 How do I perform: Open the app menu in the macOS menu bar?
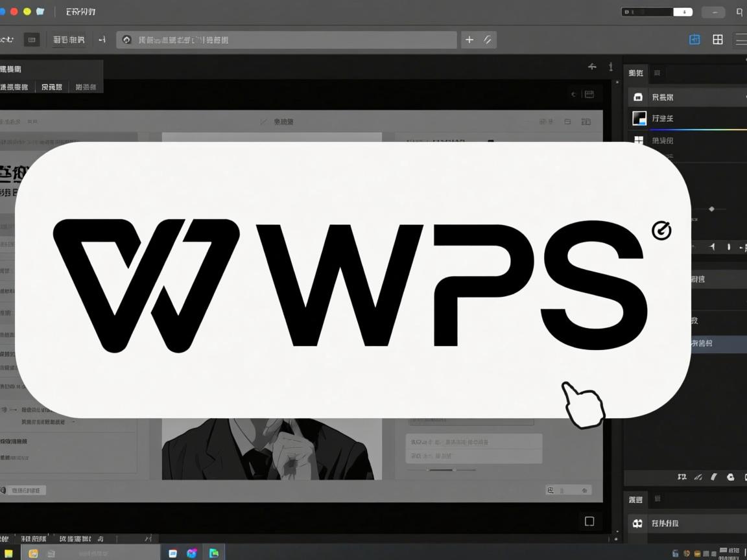[x=79, y=11]
